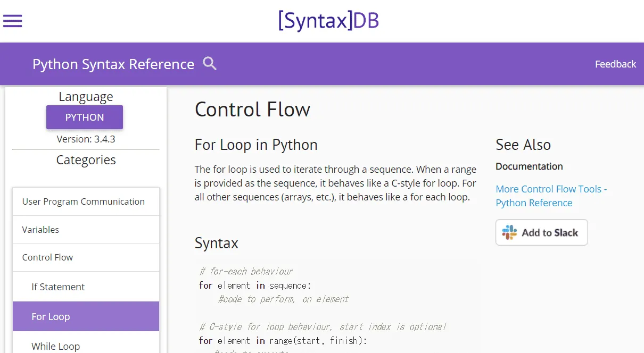Viewport: 644px width, 353px height.
Task: Select the PYTHON language button
Action: pyautogui.click(x=84, y=117)
